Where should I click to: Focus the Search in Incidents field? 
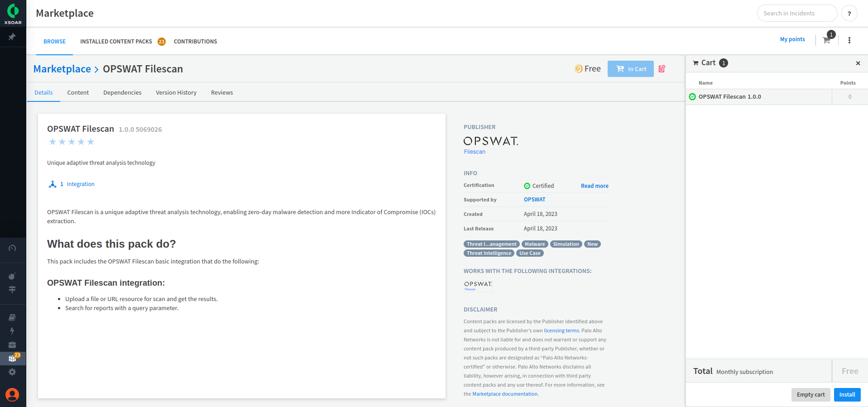click(x=797, y=13)
